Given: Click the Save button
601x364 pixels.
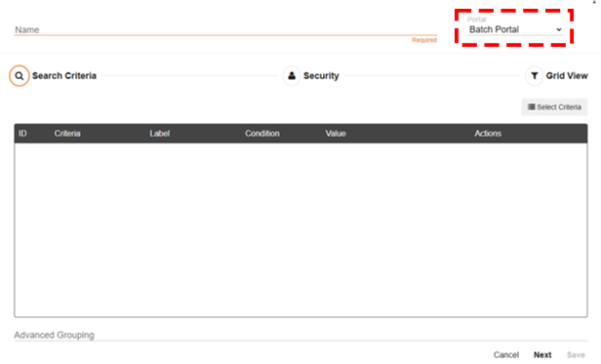Looking at the screenshot, I should click(x=576, y=355).
